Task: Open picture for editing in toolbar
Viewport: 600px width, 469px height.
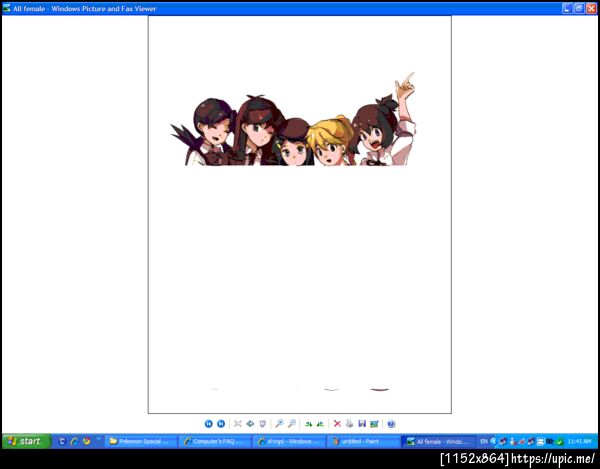Action: tap(374, 423)
